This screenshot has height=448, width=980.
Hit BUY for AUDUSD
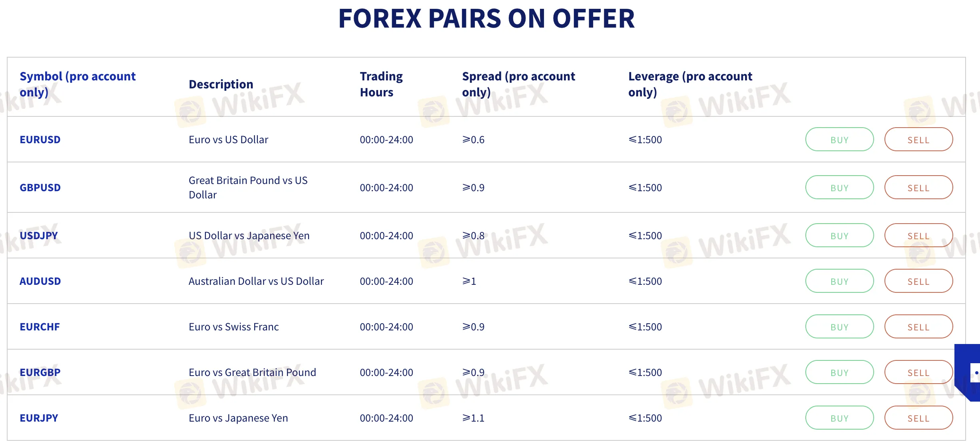tap(839, 281)
